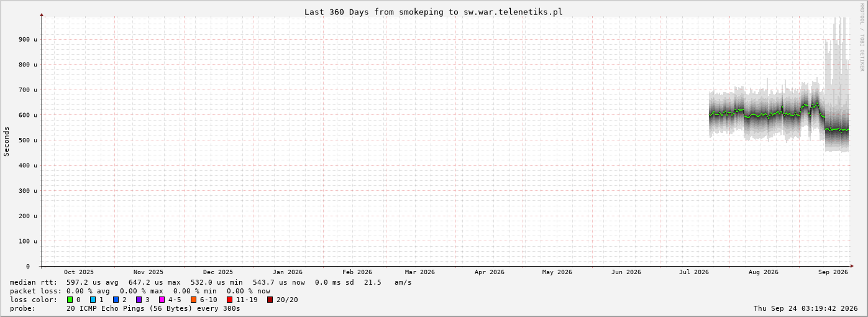Click the Oct 2025 axis label
This screenshot has height=317, width=868.
(79, 272)
